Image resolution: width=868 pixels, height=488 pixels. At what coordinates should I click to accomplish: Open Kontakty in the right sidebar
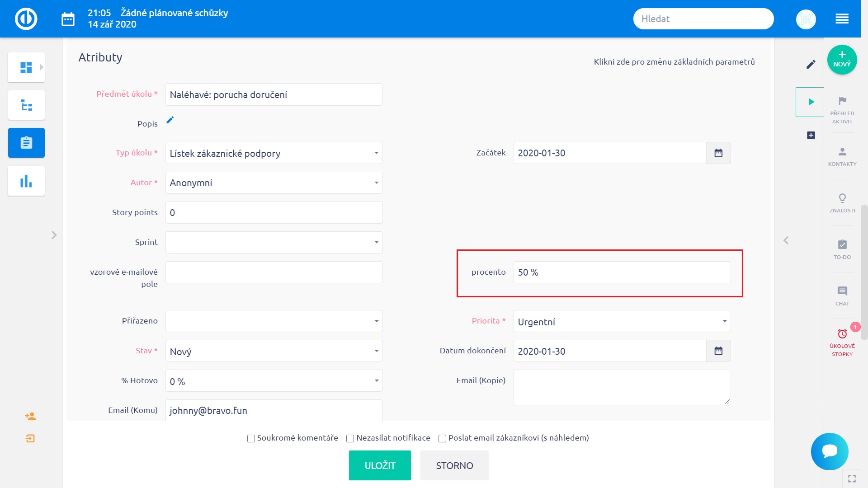click(x=842, y=156)
